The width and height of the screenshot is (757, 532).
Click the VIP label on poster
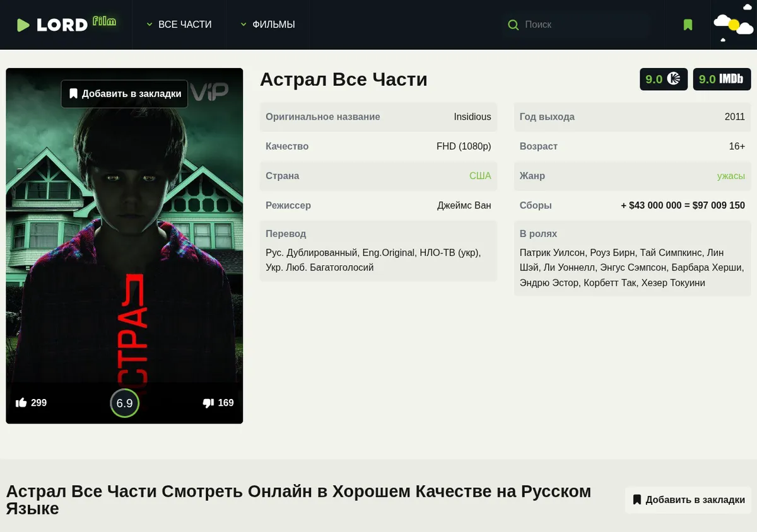point(209,93)
